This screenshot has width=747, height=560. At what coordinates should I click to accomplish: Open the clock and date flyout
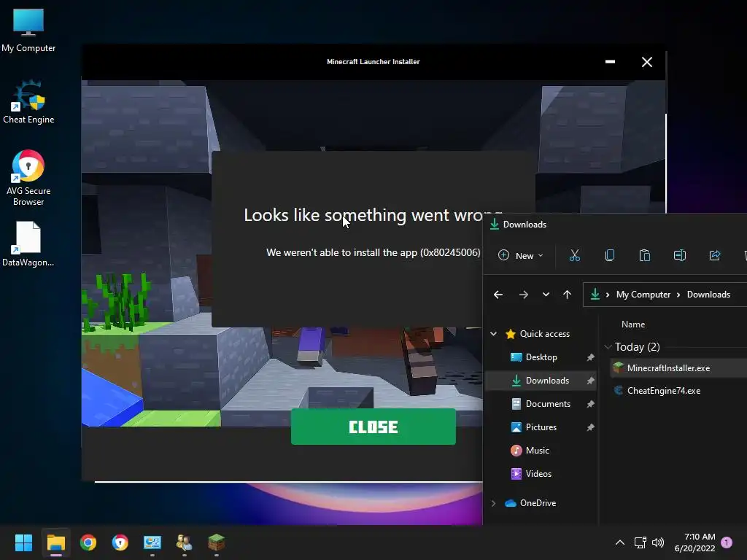pos(694,542)
